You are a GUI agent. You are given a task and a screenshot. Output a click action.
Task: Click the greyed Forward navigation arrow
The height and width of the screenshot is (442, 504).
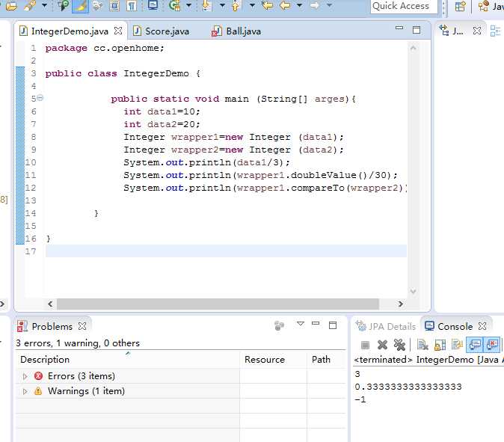point(315,5)
